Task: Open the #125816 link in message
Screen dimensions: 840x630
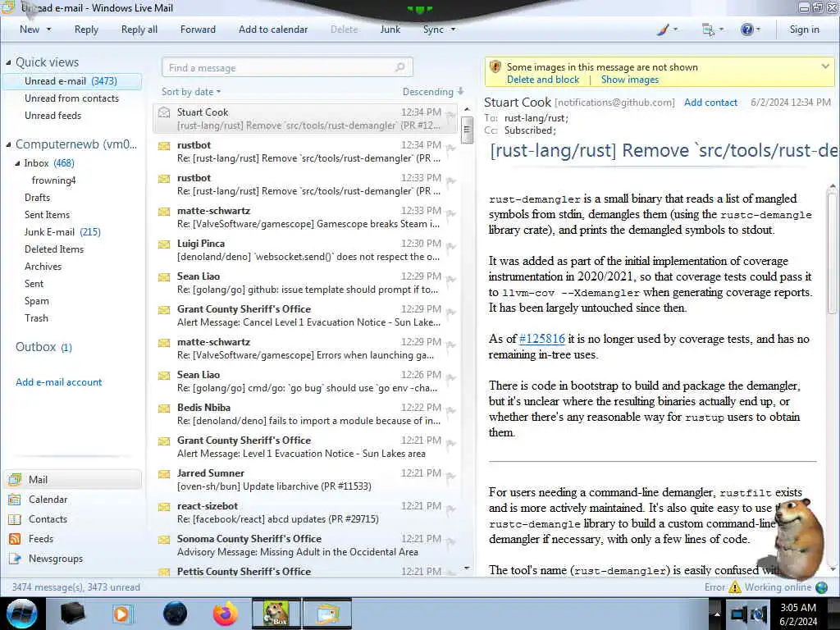Action: [x=541, y=339]
